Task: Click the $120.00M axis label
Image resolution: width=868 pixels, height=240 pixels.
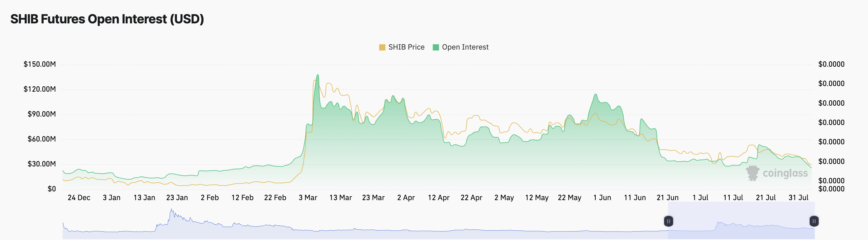Action: pyautogui.click(x=40, y=89)
